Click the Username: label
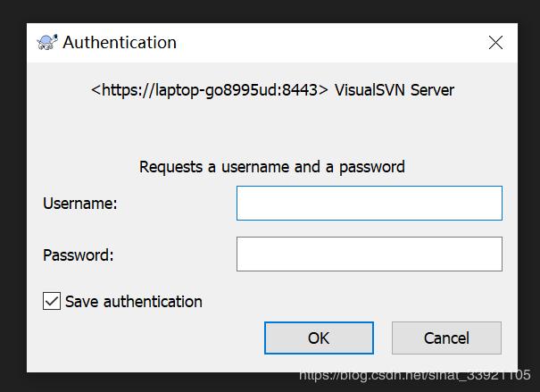This screenshot has height=392, width=540. [80, 203]
